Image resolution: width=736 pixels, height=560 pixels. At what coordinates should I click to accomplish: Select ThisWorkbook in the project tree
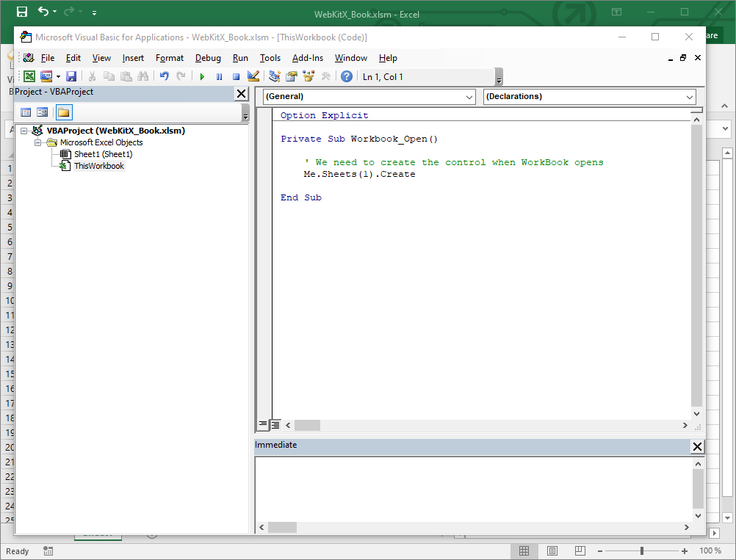[x=99, y=166]
